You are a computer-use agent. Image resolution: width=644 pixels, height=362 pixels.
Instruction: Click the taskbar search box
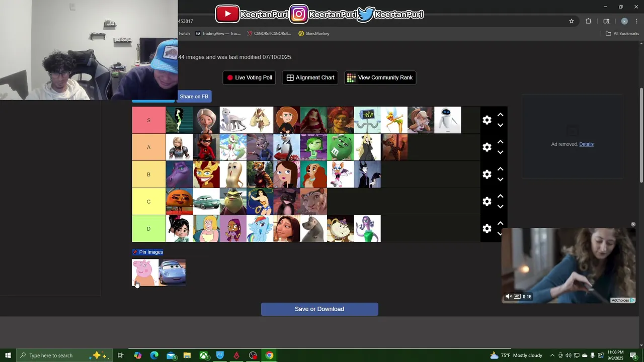[64, 355]
